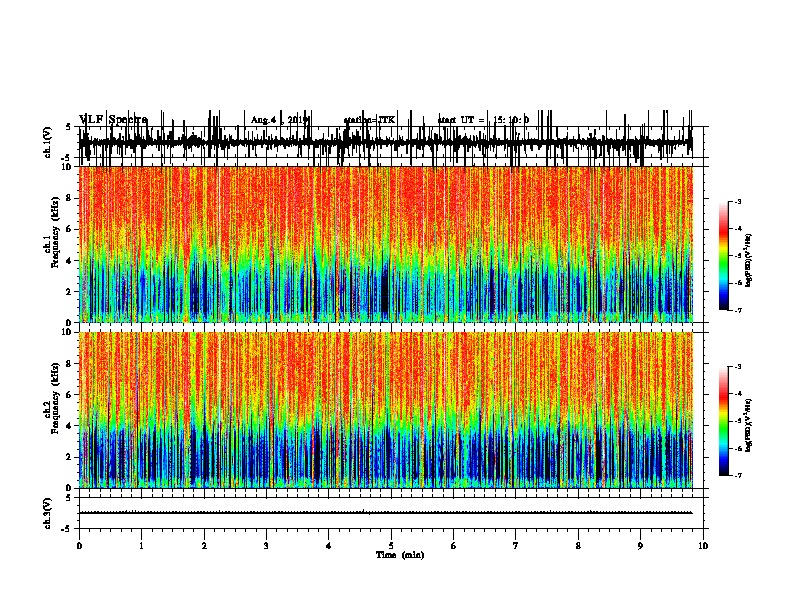This screenshot has height=612, width=792.
Task: Select the ch.1 colorbar log(PSD) unit label
Action: click(748, 260)
